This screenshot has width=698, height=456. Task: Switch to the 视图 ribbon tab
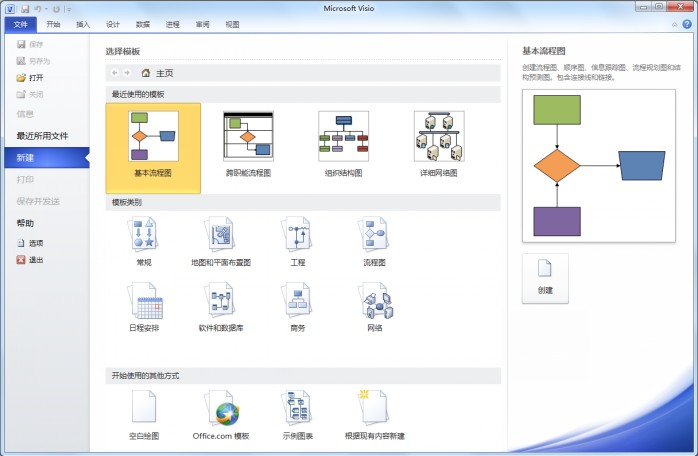pyautogui.click(x=232, y=24)
